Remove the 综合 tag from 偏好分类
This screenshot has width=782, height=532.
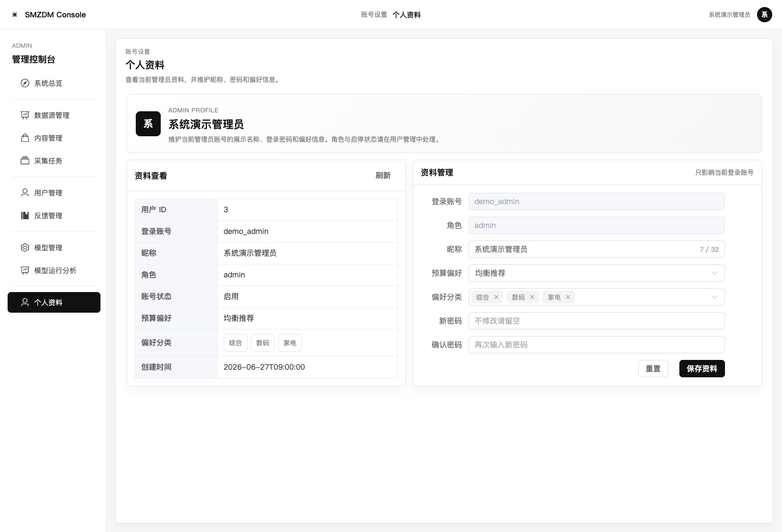point(496,297)
